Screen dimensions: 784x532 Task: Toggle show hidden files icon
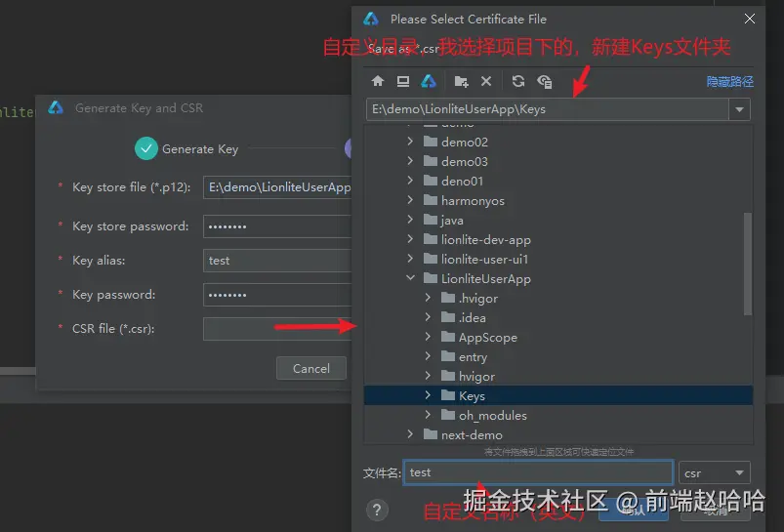545,81
